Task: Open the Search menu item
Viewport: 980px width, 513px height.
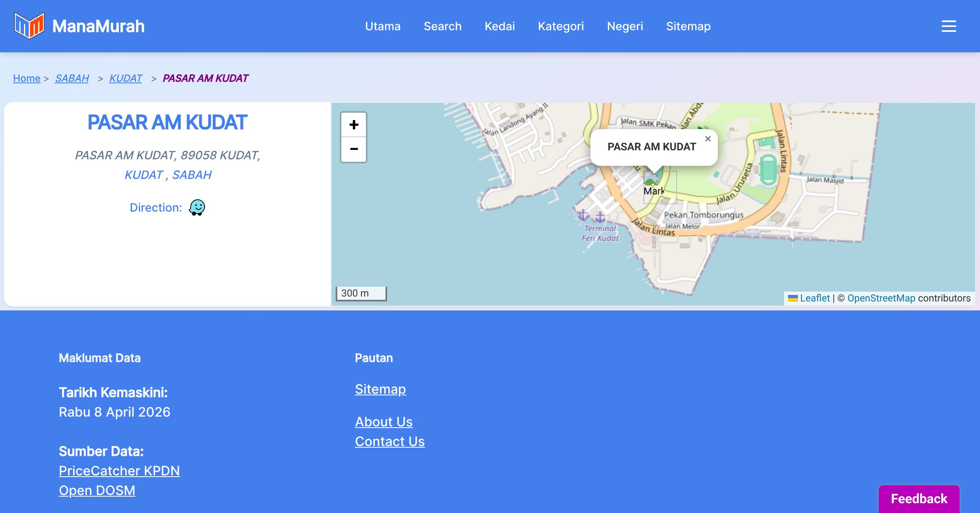Action: (x=442, y=26)
